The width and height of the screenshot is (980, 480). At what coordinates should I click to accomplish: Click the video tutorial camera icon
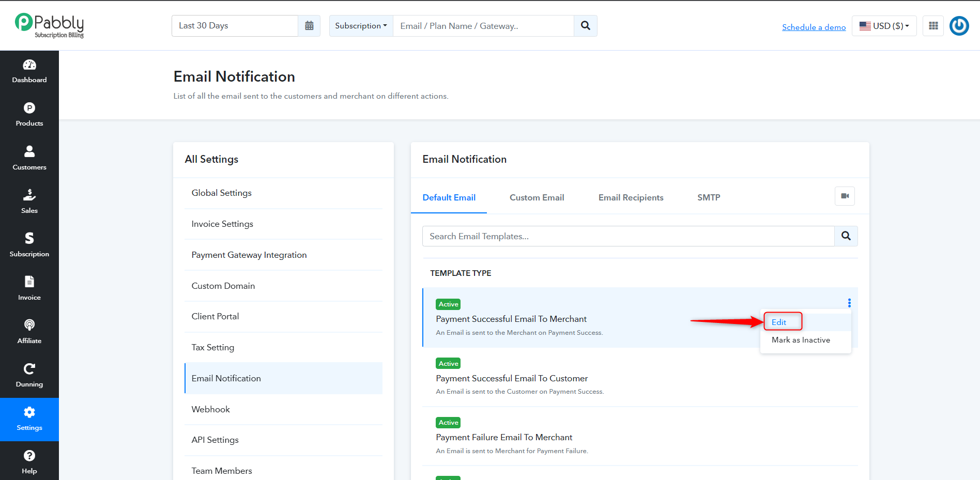(845, 196)
